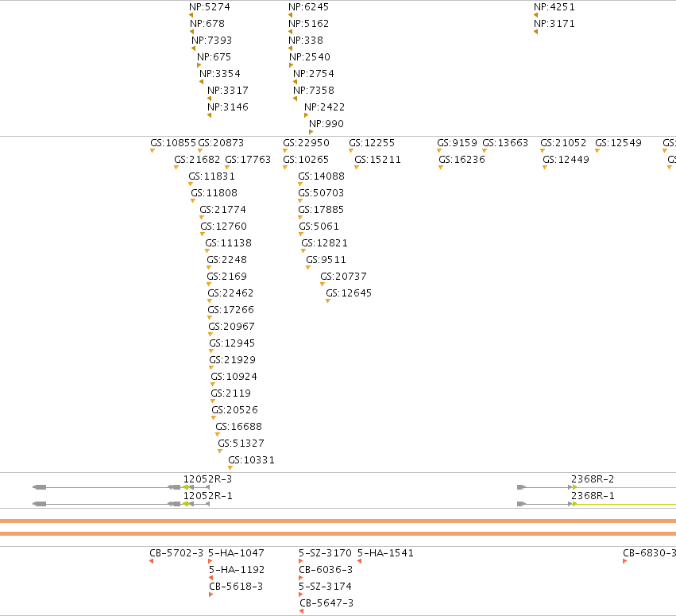Select the GS:10331 label
Screen dimensions: 676x616
pos(251,460)
